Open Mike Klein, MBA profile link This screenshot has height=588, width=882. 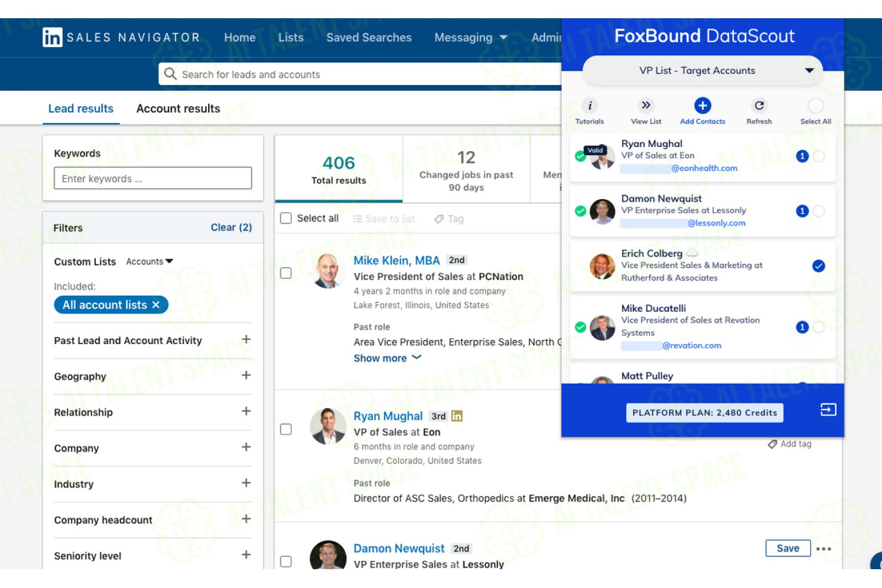coord(396,260)
